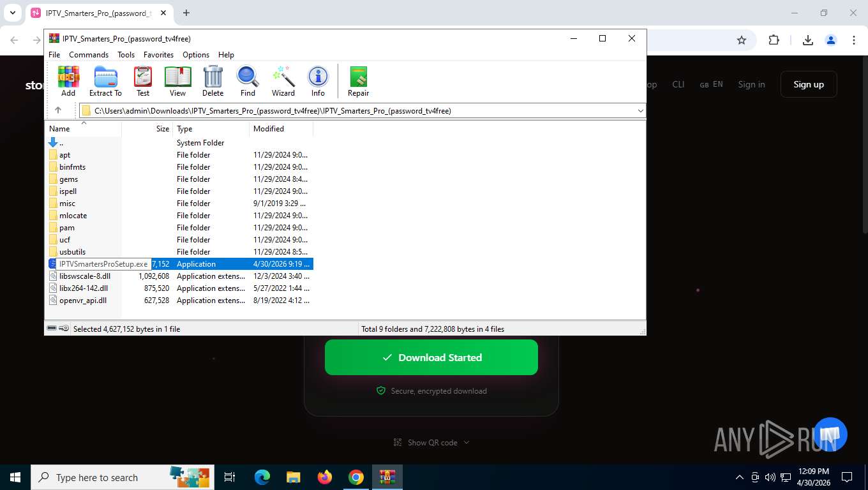This screenshot has height=490, width=868.
Task: Sort the list by the Type column
Action: [x=211, y=129]
